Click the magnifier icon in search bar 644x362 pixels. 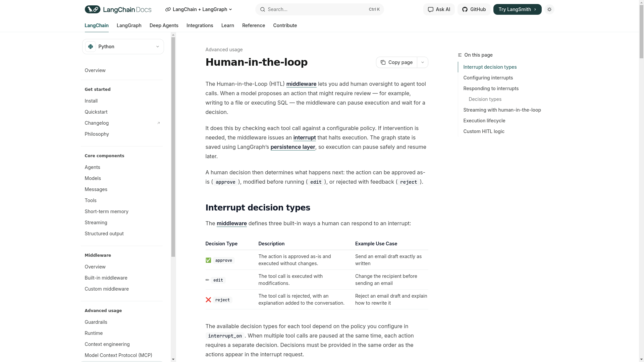262,9
